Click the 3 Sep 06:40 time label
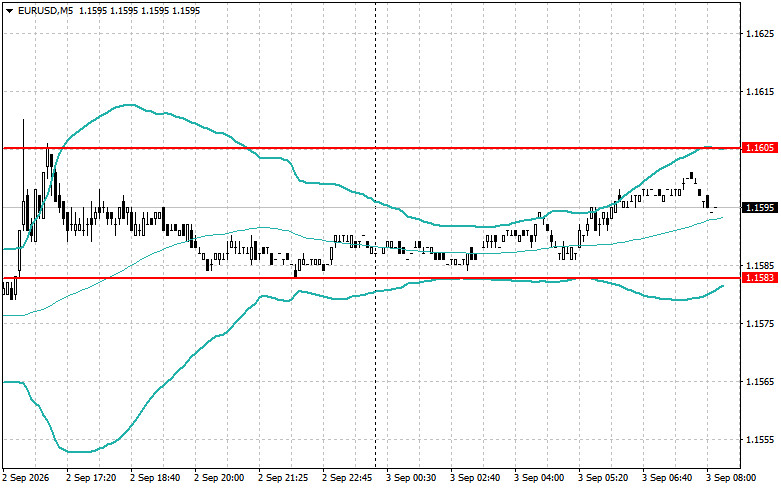Screen dimensions: 781x489 click(x=667, y=478)
